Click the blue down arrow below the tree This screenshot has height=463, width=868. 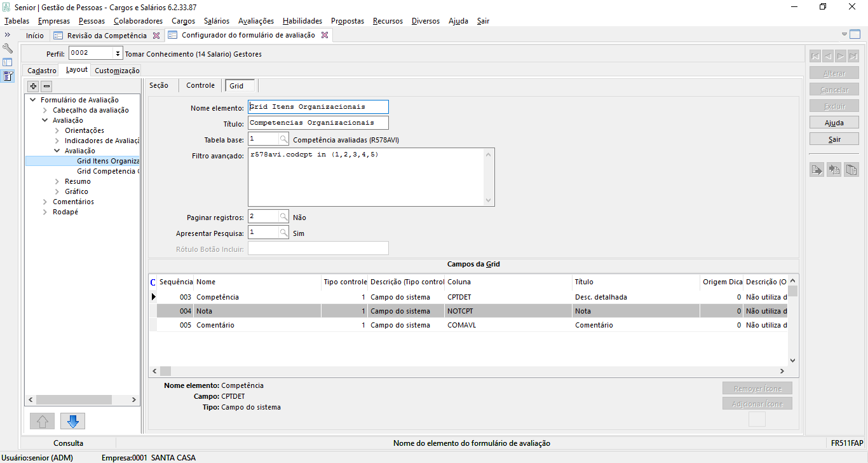point(72,421)
